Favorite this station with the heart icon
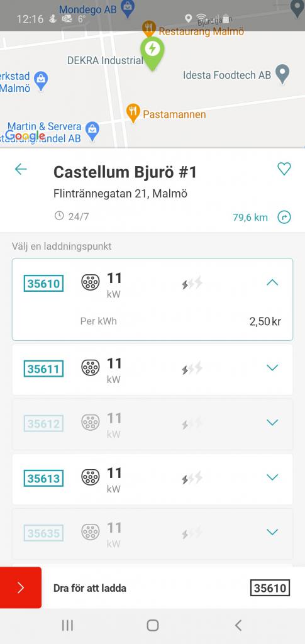 point(284,169)
